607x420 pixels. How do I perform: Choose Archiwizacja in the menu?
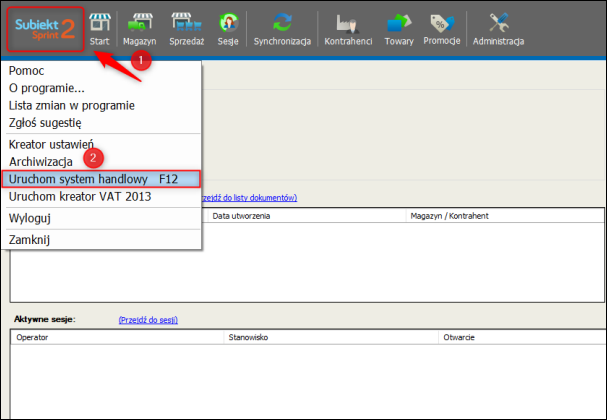pos(101,162)
